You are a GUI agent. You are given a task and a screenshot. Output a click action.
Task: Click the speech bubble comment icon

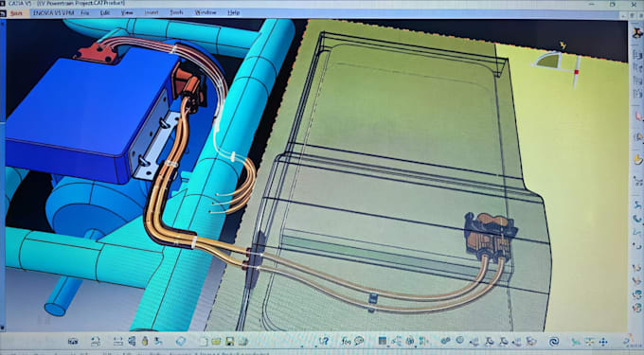point(359,341)
